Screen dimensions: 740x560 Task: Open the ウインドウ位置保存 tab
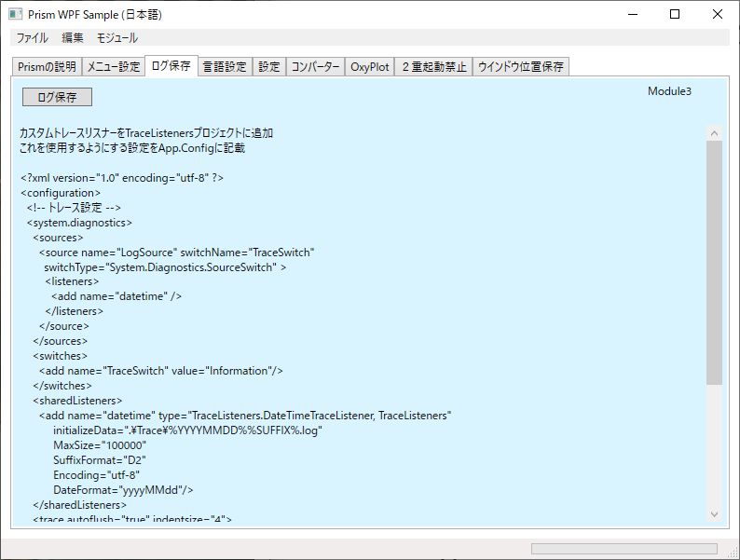(x=521, y=67)
